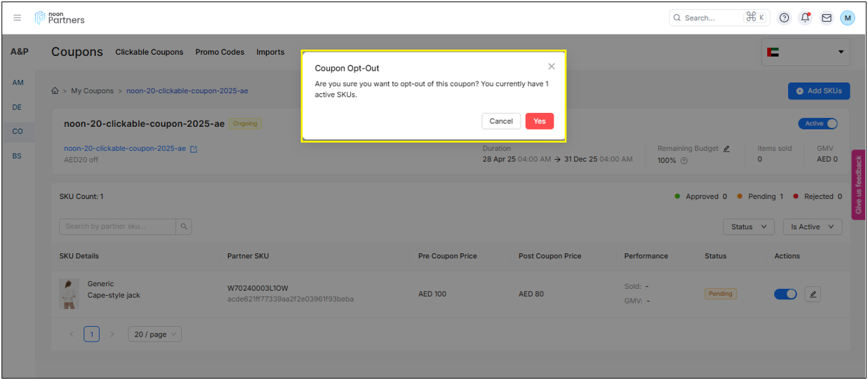This screenshot has height=380, width=868.
Task: Close the Coupon Opt-Out dialog
Action: tap(552, 67)
